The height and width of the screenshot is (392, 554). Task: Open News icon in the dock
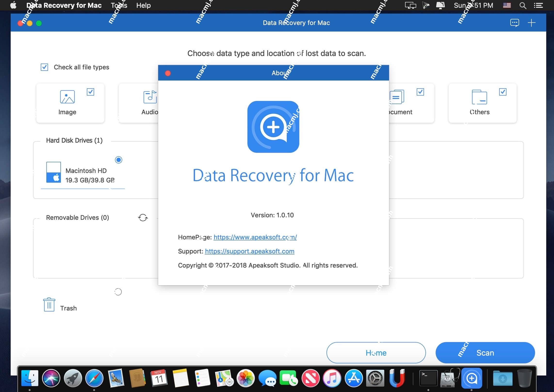coord(310,378)
